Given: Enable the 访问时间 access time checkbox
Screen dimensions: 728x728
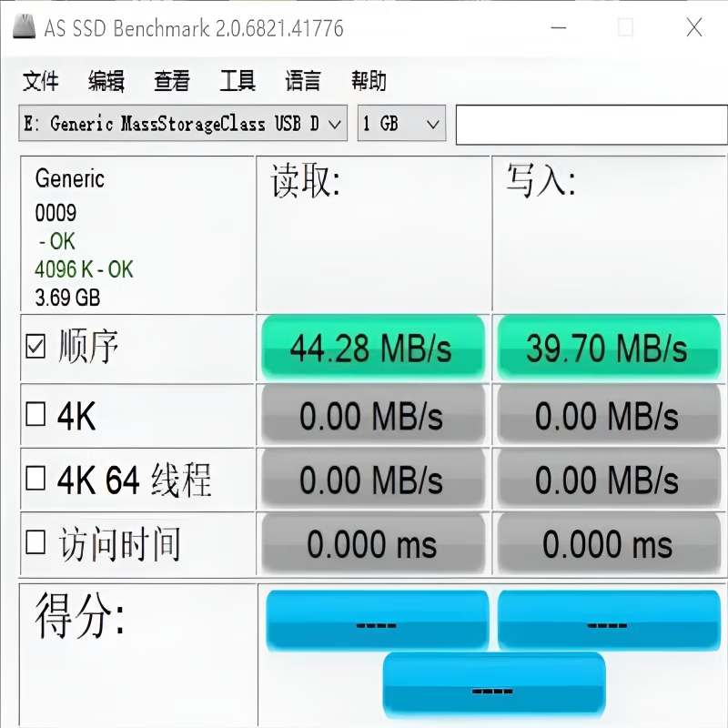Looking at the screenshot, I should click(35, 542).
